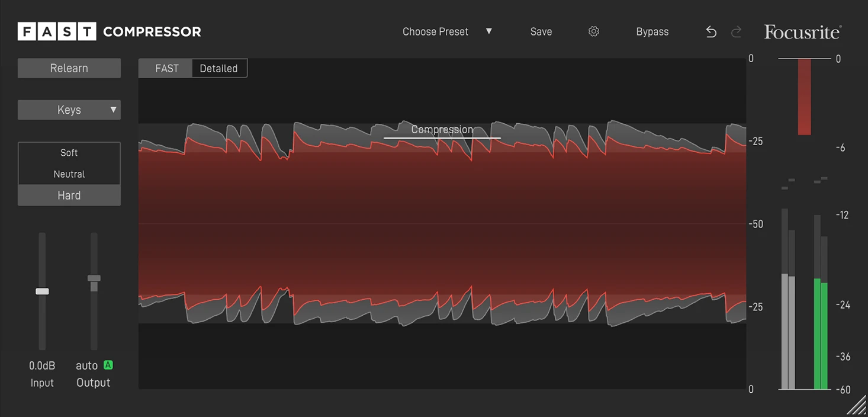Viewport: 868px width, 417px height.
Task: Click the Compression amount handle line
Action: pos(442,138)
